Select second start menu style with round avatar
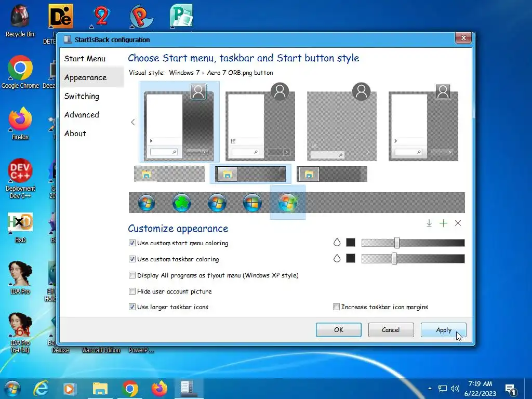This screenshot has width=532, height=399. click(x=260, y=122)
